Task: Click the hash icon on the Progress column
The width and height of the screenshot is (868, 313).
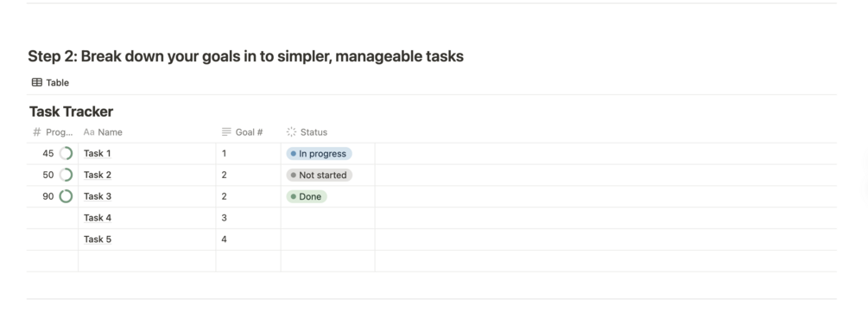Action: 37,131
